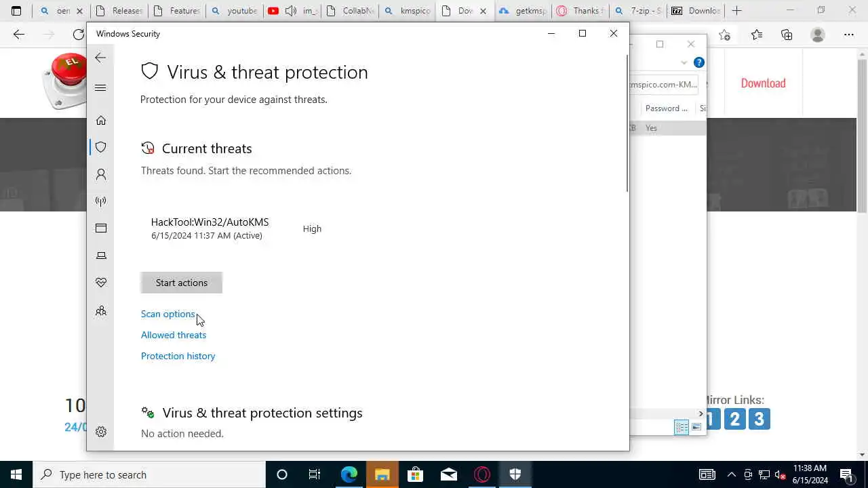Open Home in Windows Security sidebar

pyautogui.click(x=101, y=120)
